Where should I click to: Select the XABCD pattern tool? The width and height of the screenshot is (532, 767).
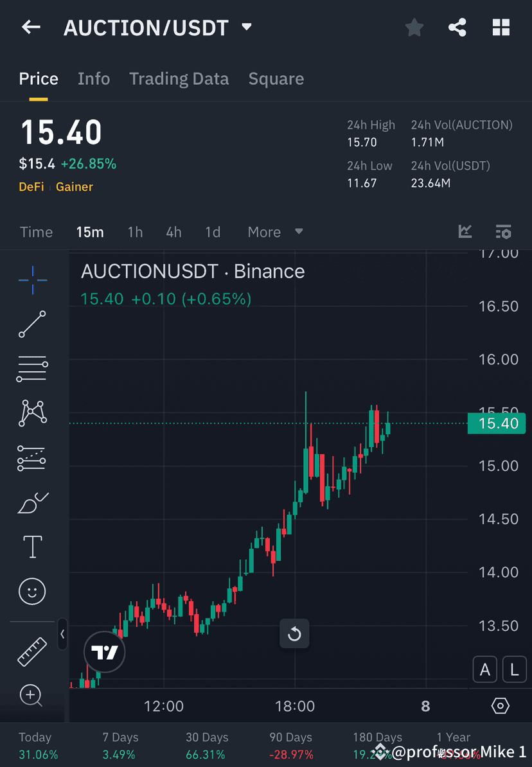pos(32,413)
